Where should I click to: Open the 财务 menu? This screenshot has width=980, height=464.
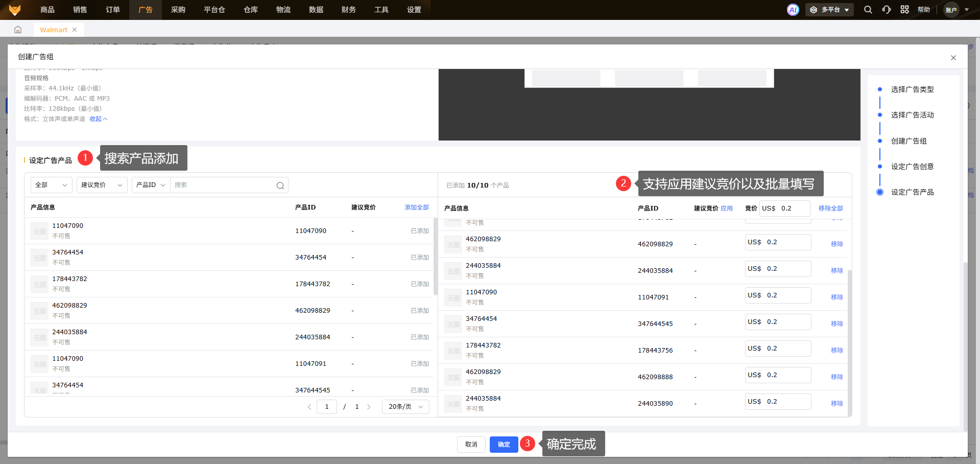349,10
